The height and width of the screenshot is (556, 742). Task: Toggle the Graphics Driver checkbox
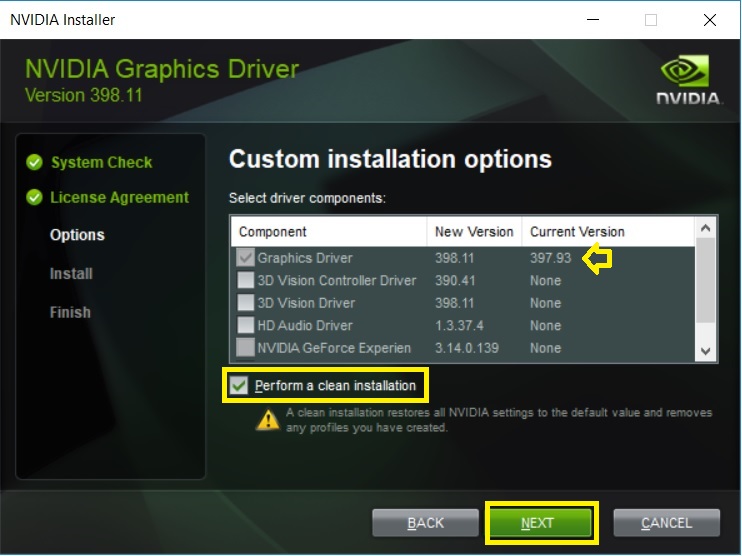[245, 257]
